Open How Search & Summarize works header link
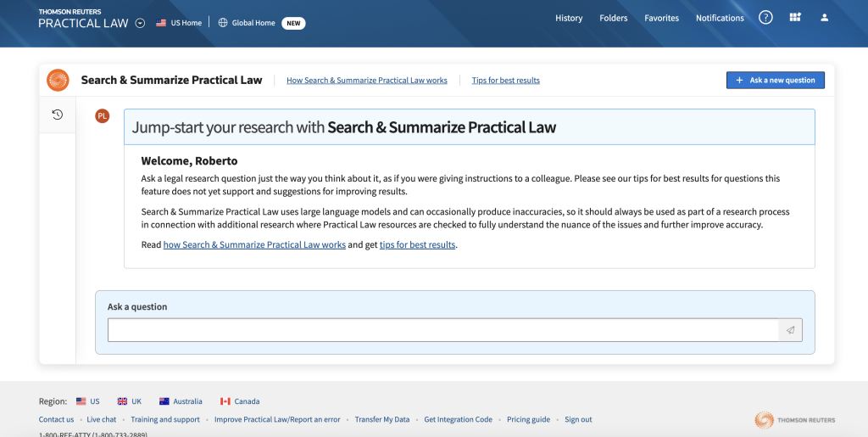Screen dimensions: 868x437 (366, 81)
